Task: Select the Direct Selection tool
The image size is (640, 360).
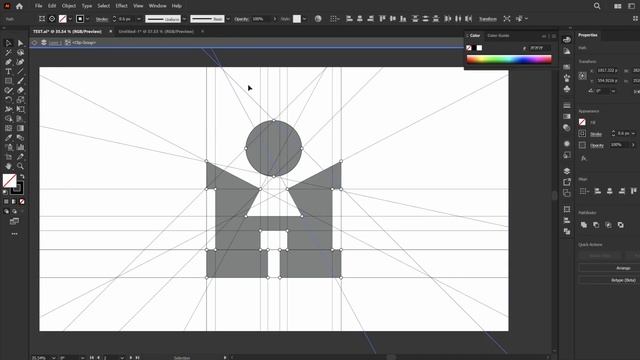Action: pos(20,43)
